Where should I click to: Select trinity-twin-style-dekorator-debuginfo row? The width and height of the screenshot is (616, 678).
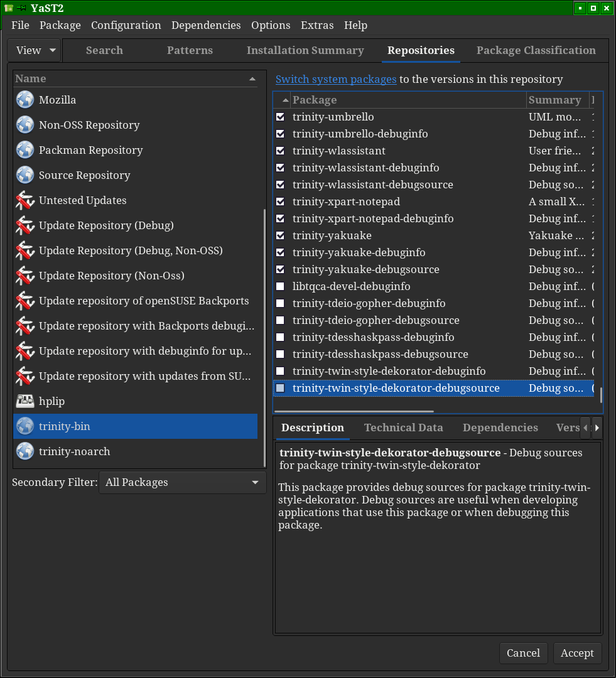(434, 371)
